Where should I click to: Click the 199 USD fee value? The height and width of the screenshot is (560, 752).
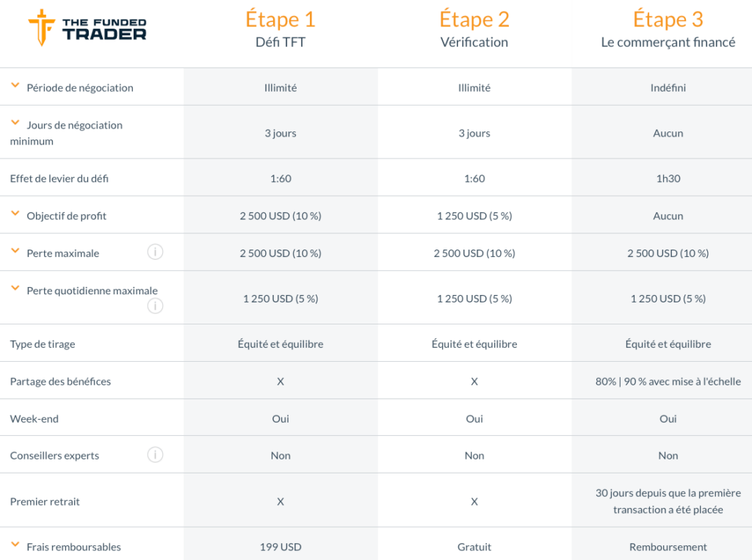tap(280, 546)
